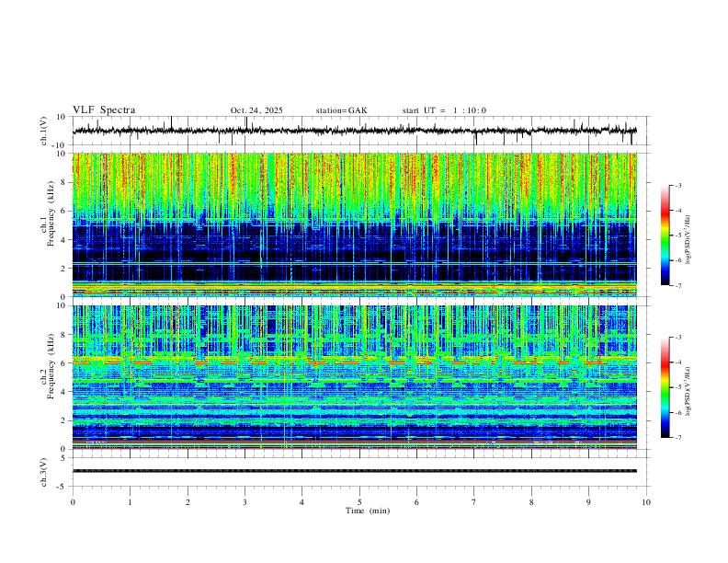Click the "5" tick on ch.3(V) axis
This screenshot has width=728, height=563.
(x=63, y=457)
